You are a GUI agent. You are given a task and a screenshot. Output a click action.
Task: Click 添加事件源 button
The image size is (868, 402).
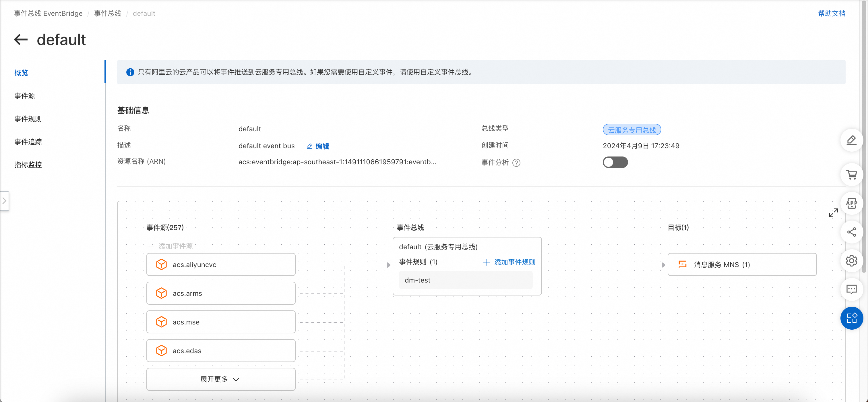[x=170, y=246]
